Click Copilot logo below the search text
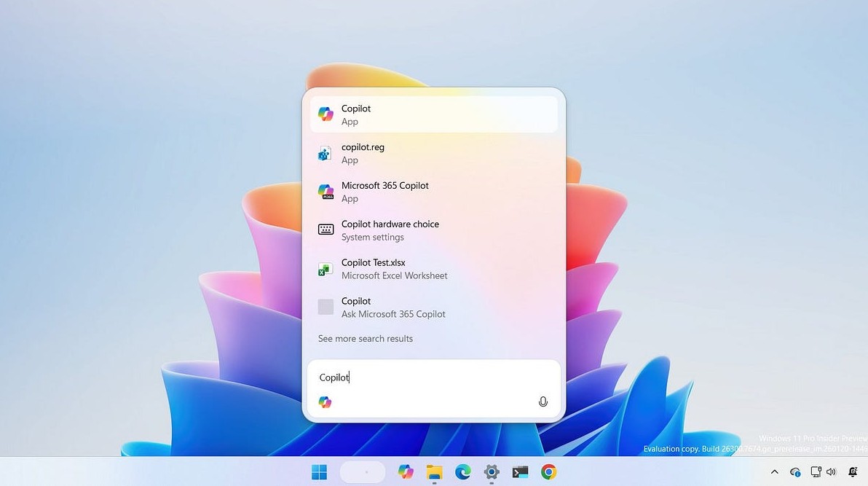 click(x=325, y=401)
